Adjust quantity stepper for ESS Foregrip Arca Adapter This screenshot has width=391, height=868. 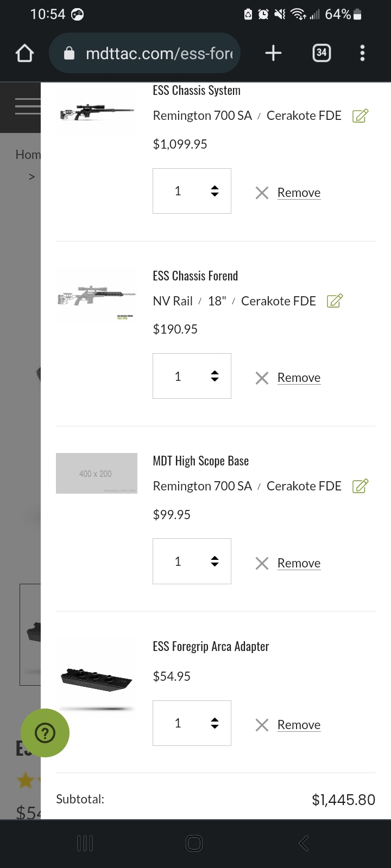click(192, 723)
